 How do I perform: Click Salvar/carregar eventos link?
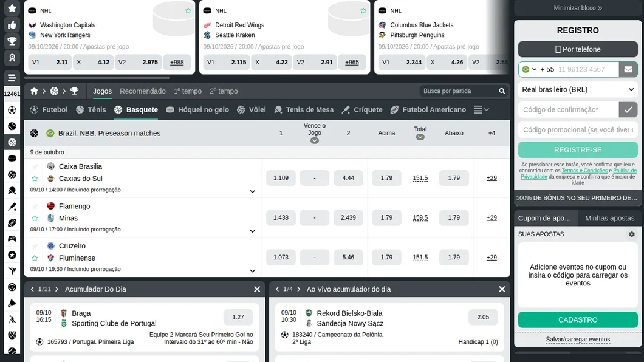pos(578,340)
